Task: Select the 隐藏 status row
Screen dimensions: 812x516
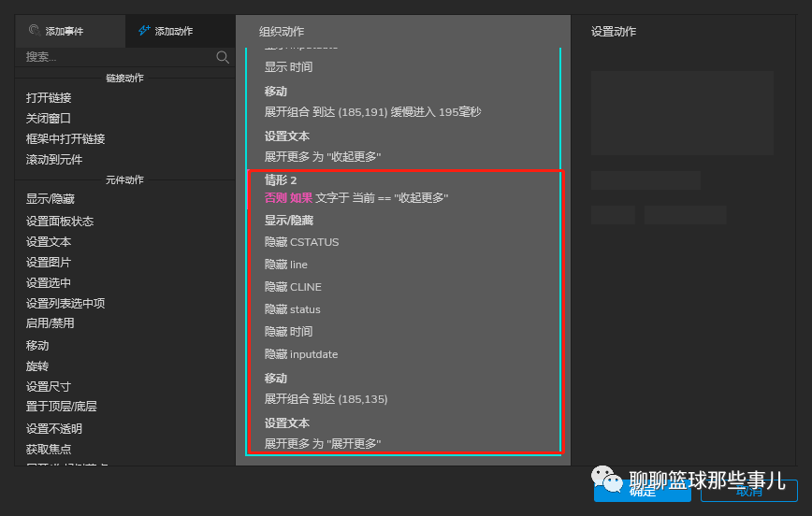Action: coord(293,309)
